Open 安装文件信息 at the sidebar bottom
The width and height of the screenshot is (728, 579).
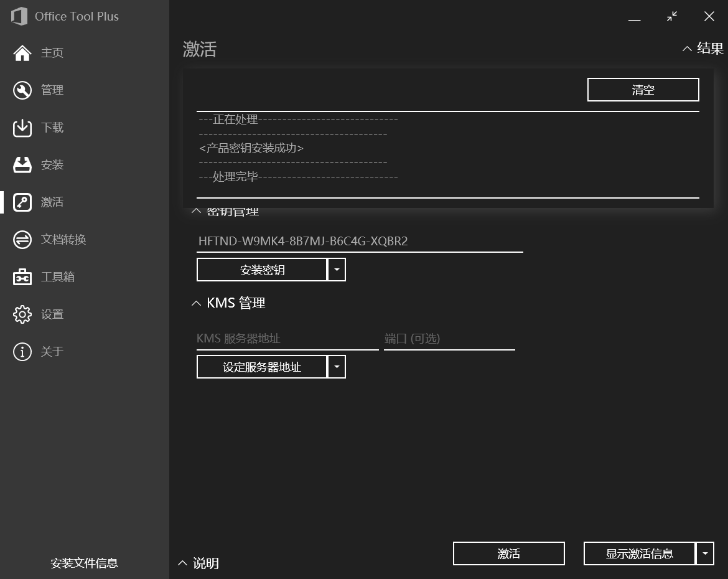point(84,563)
